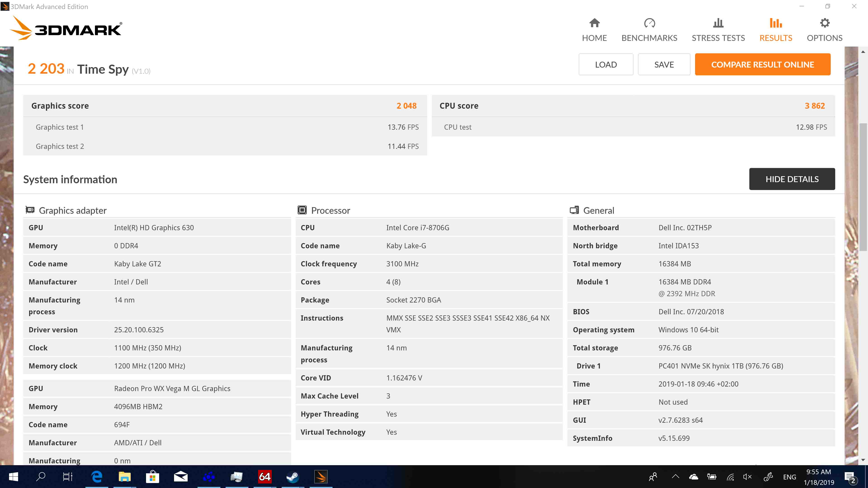Open Results via orange bars icon
The width and height of the screenshot is (868, 488).
click(776, 23)
